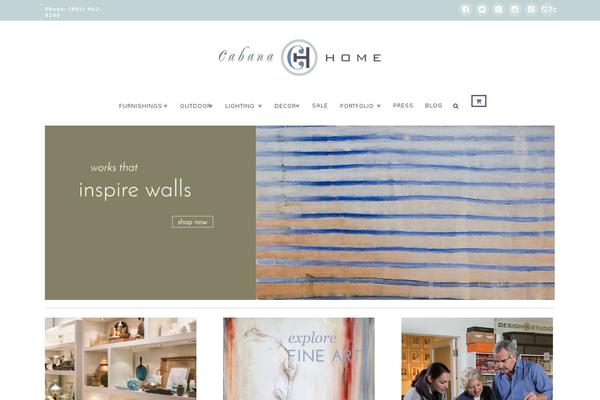Screen dimensions: 600x400
Task: Expand the Decor dropdown menu
Action: point(287,106)
